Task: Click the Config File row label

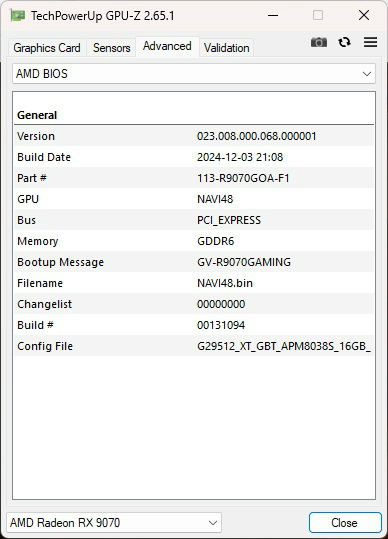Action: pyautogui.click(x=45, y=346)
